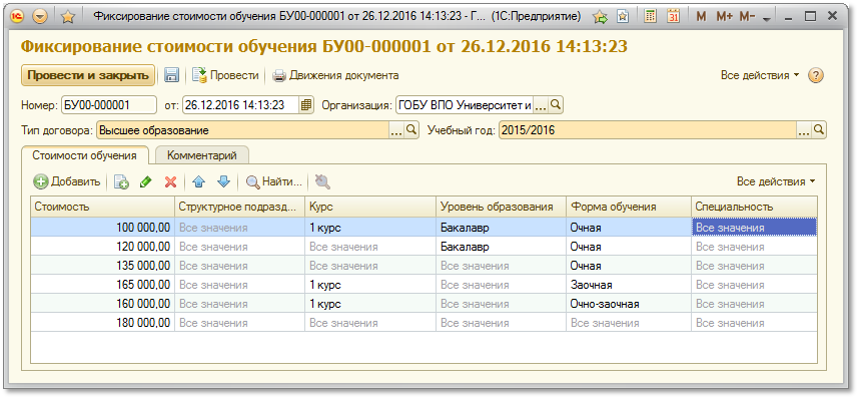Open Тип договора with magnifier icon
Viewport: 859px width, 399px height.
(x=411, y=131)
